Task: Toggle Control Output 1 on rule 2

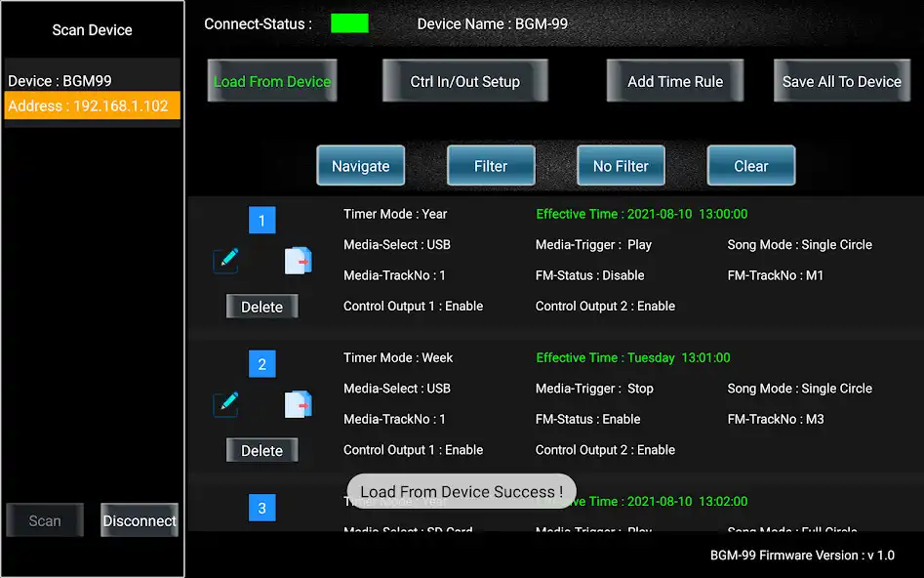Action: (x=413, y=449)
